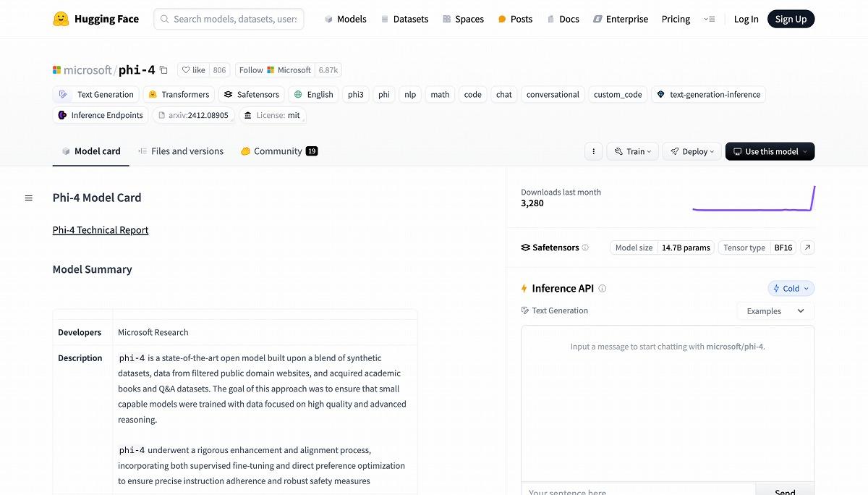This screenshot has height=495, width=868.
Task: Open the Train dropdown
Action: (x=632, y=151)
